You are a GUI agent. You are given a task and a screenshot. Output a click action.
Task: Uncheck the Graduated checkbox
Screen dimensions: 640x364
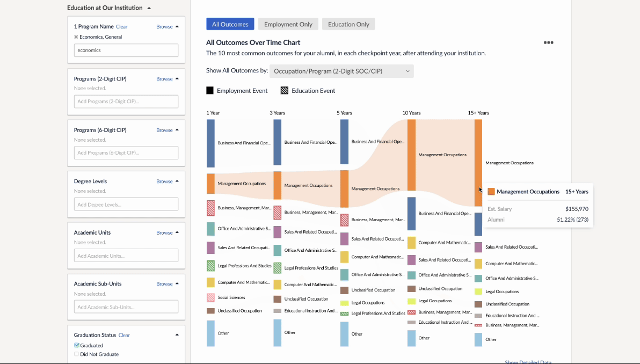coord(77,345)
